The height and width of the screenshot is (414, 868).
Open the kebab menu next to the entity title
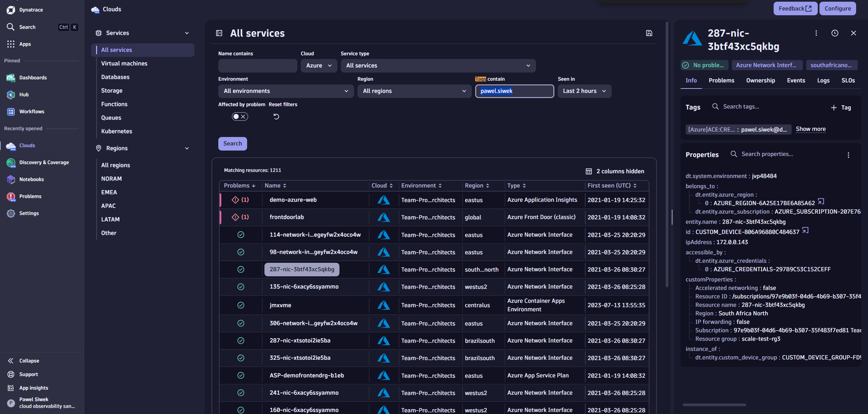(x=816, y=33)
